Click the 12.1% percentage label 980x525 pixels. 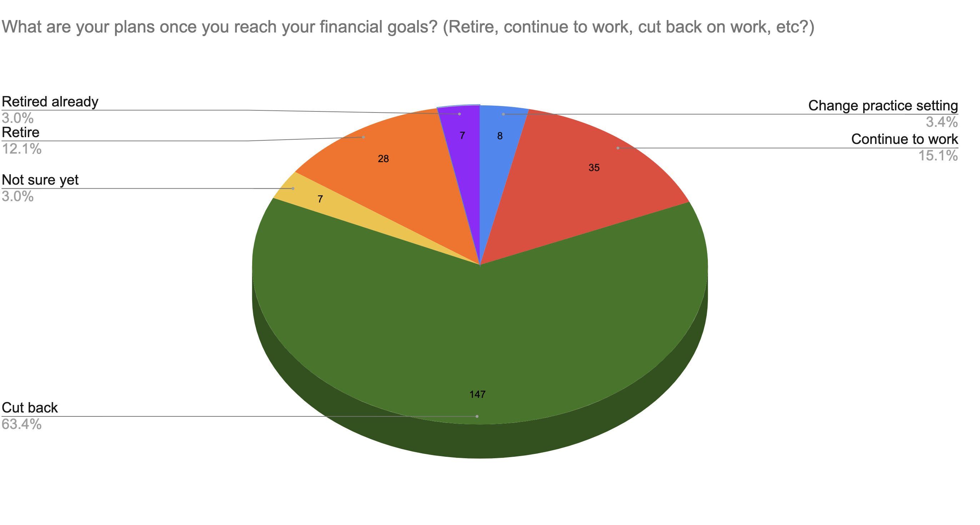pos(22,149)
